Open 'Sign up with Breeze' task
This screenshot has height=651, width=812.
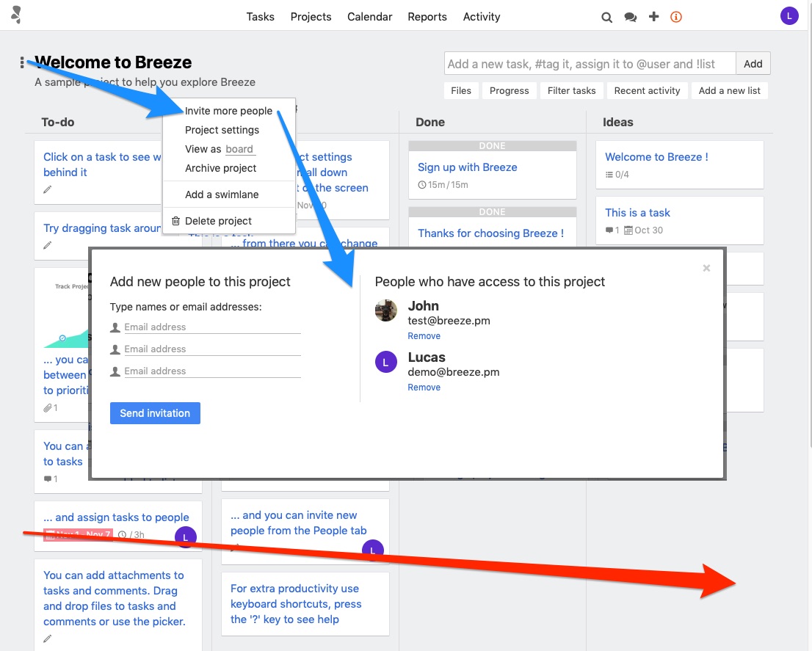pos(467,167)
